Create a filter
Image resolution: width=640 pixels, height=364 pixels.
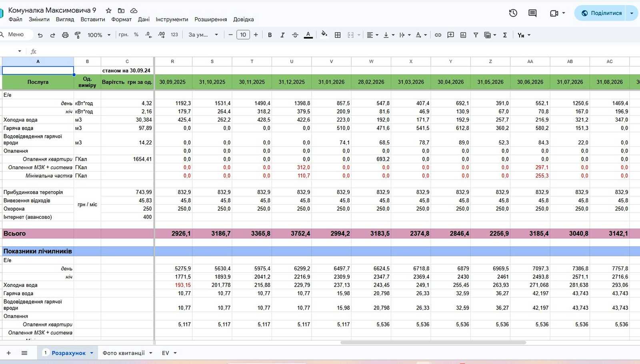point(476,35)
